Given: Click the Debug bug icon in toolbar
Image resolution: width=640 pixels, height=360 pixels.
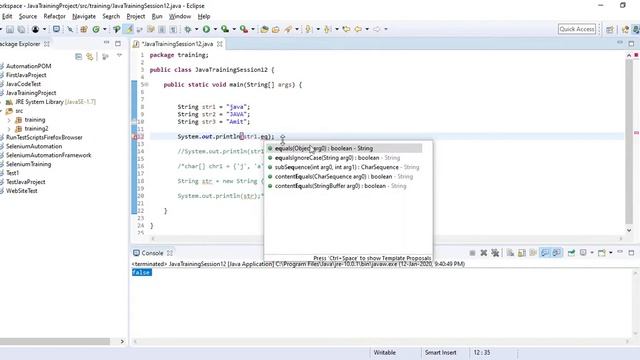Looking at the screenshot, I should coord(188,29).
